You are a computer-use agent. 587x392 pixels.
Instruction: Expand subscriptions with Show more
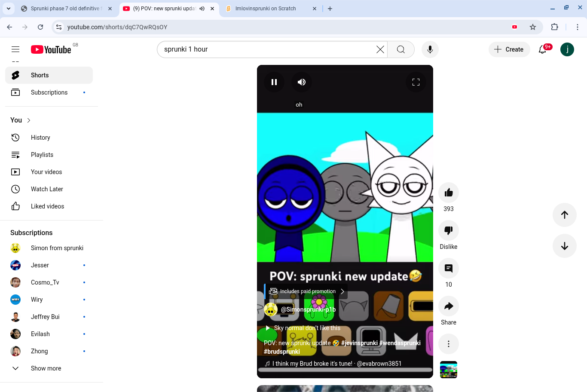click(49, 368)
